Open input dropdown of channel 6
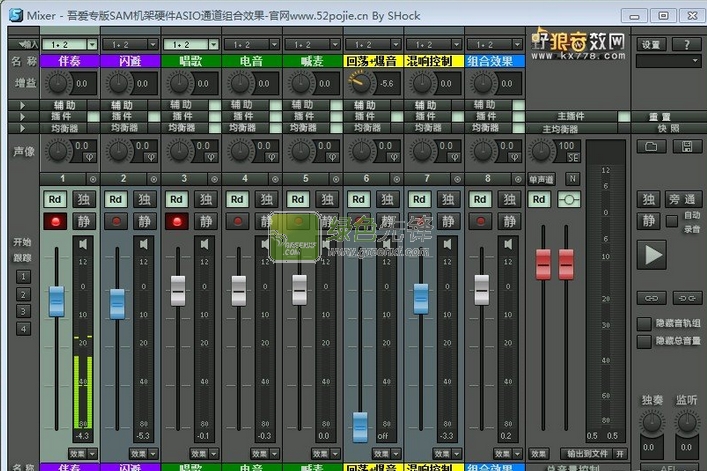Image resolution: width=707 pixels, height=471 pixels. [395, 45]
